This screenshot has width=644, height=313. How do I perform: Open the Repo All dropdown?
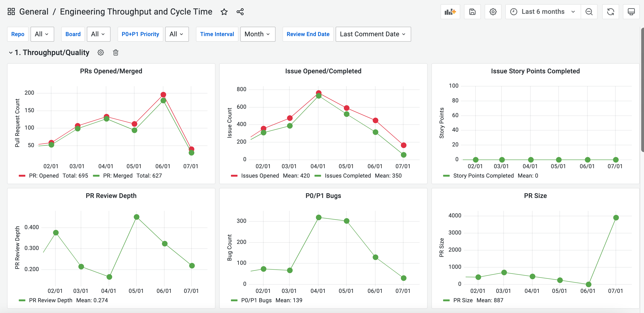(x=42, y=34)
